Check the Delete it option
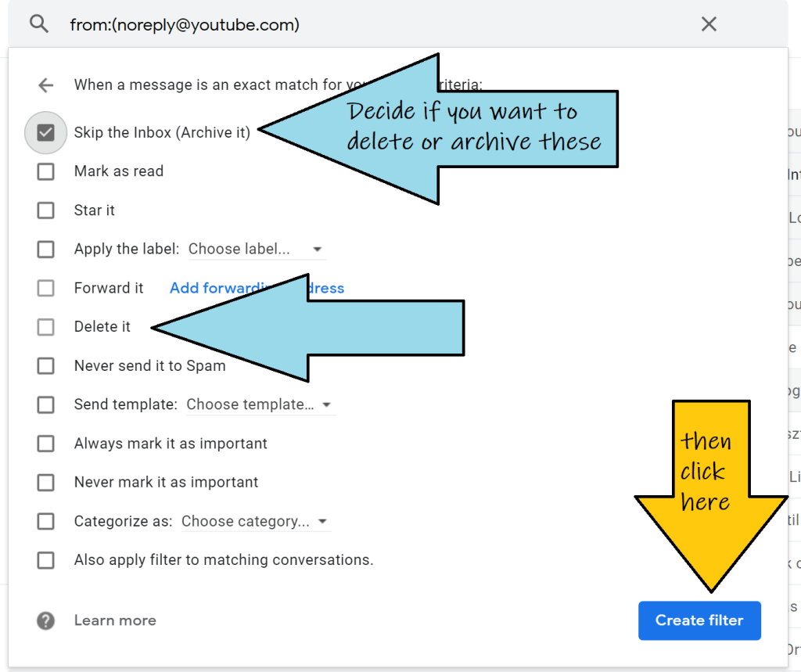Image resolution: width=801 pixels, height=672 pixels. [x=46, y=327]
